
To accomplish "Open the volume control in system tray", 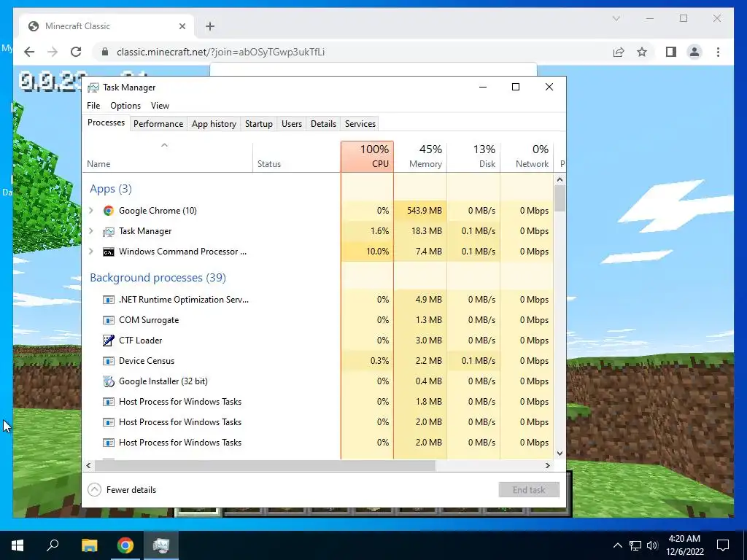I will pos(652,545).
